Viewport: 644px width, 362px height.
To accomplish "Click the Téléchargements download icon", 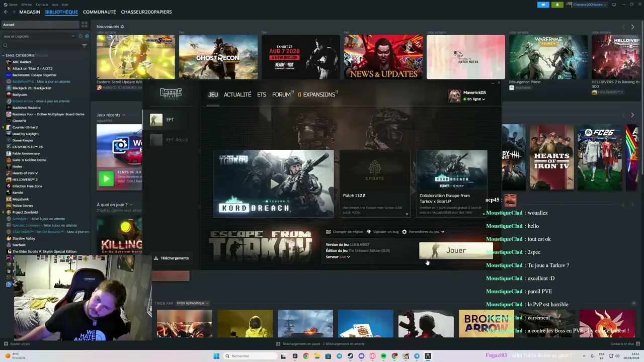I will pyautogui.click(x=156, y=258).
